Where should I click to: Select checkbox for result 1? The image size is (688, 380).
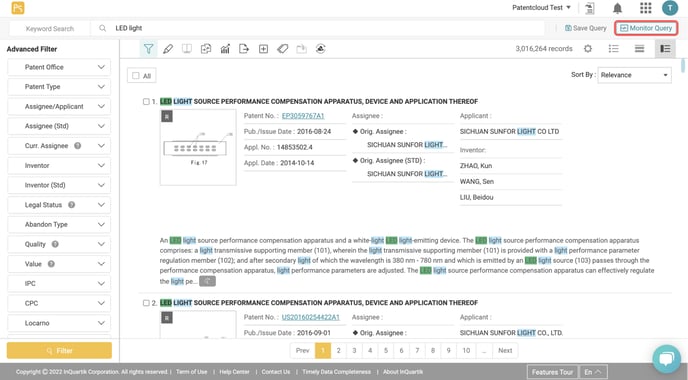[146, 102]
